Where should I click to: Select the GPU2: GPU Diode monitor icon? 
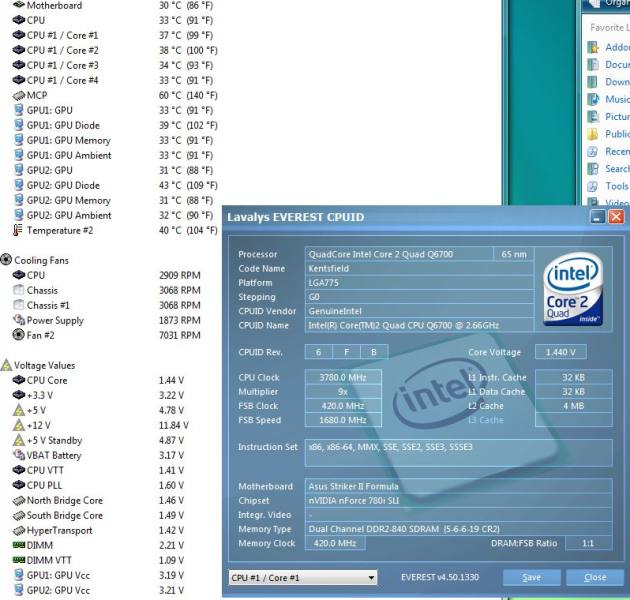[18, 185]
